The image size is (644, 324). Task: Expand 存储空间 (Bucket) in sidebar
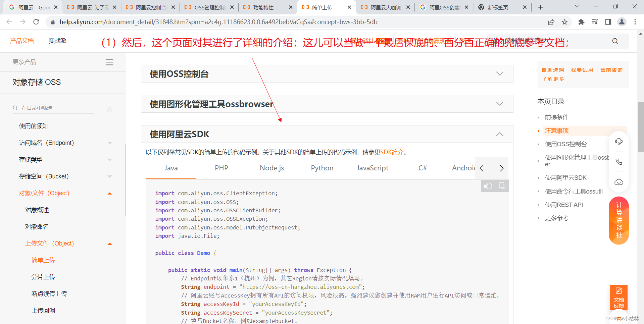click(109, 176)
